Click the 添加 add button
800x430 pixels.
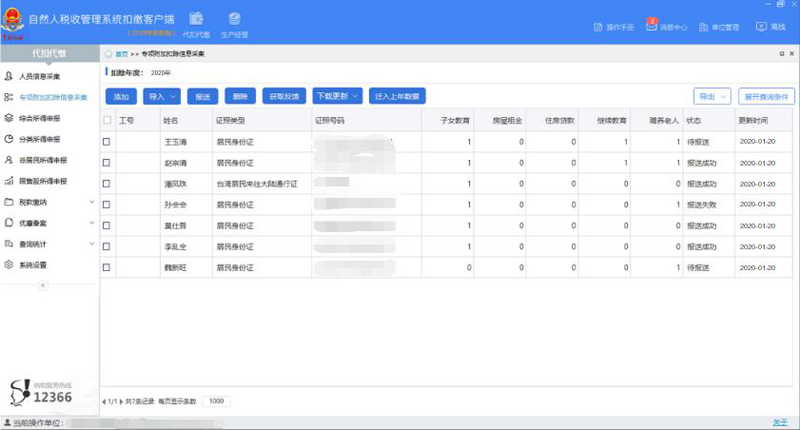(121, 97)
